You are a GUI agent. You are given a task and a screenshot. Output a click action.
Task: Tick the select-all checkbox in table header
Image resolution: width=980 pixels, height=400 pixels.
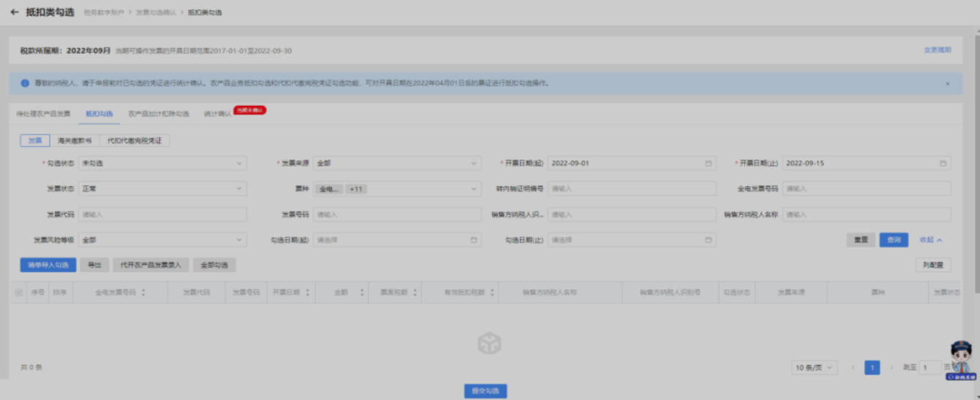(x=19, y=293)
